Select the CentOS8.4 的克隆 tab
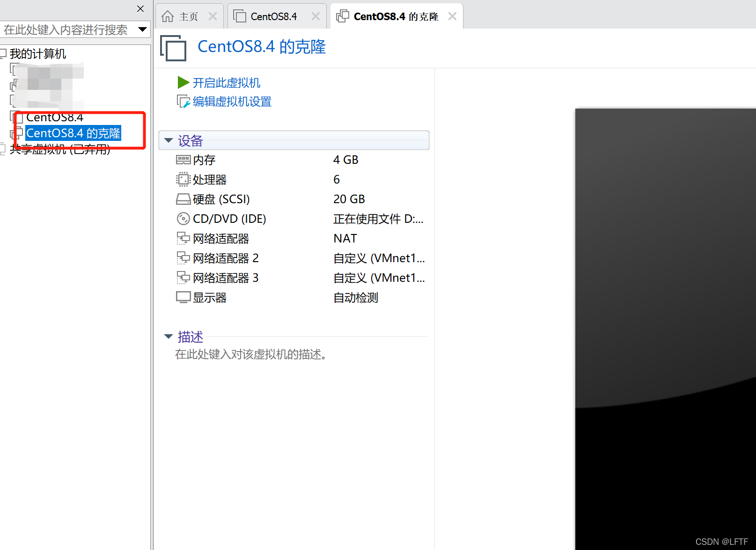Image resolution: width=756 pixels, height=550 pixels. pyautogui.click(x=396, y=17)
